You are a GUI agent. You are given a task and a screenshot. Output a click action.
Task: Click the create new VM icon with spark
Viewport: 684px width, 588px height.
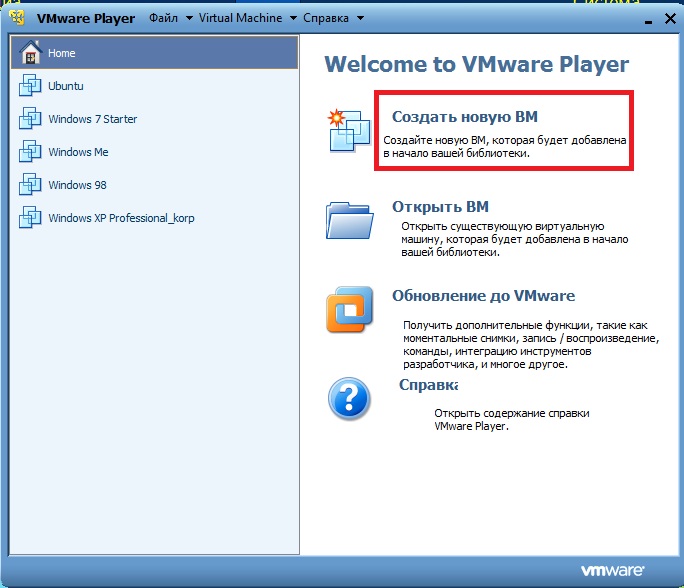point(349,131)
